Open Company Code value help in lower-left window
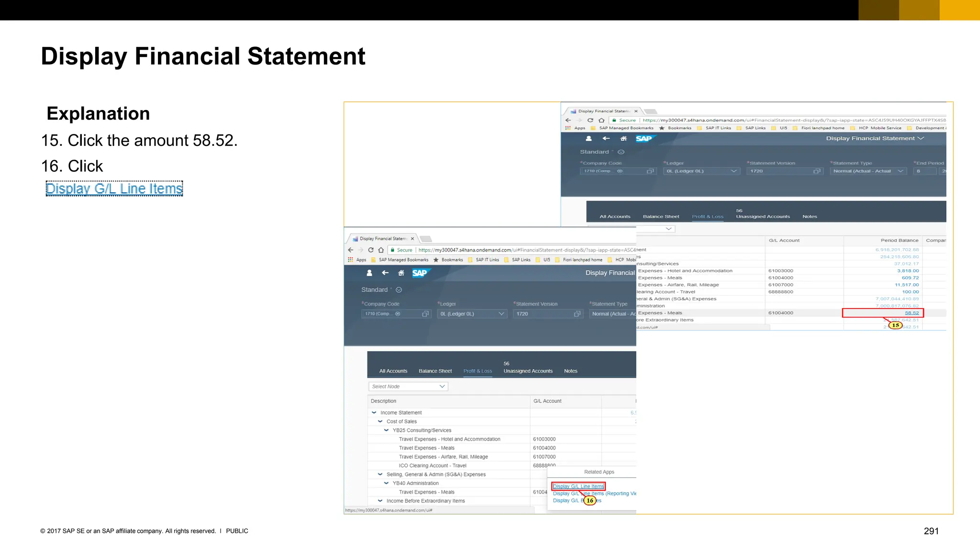The height and width of the screenshot is (551, 980). tap(425, 314)
